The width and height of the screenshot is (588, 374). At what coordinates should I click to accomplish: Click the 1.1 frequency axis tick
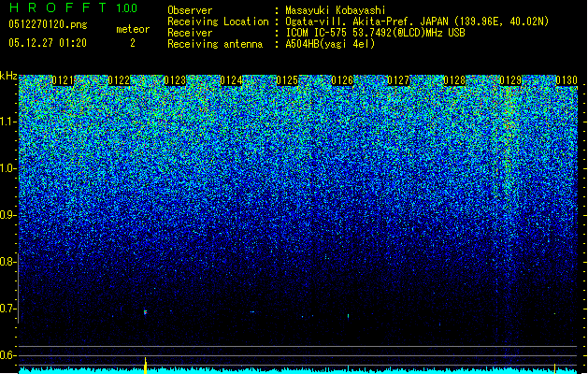coord(7,122)
